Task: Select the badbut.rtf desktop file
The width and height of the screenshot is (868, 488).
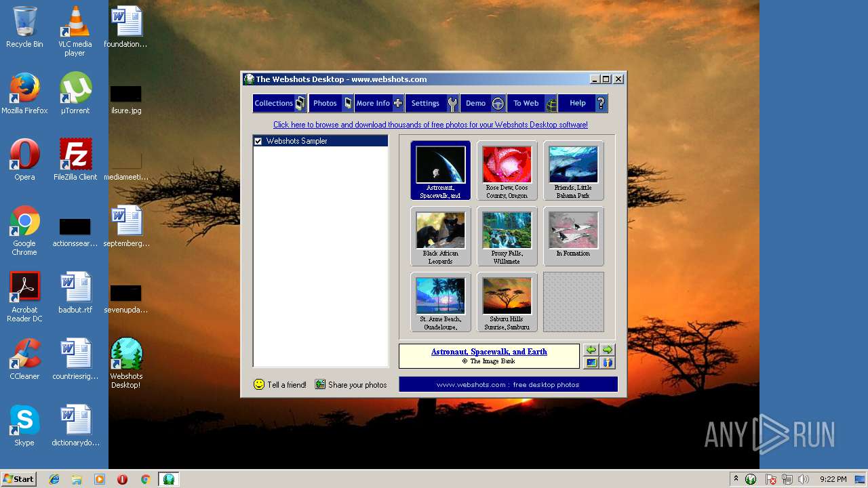Action: click(75, 292)
